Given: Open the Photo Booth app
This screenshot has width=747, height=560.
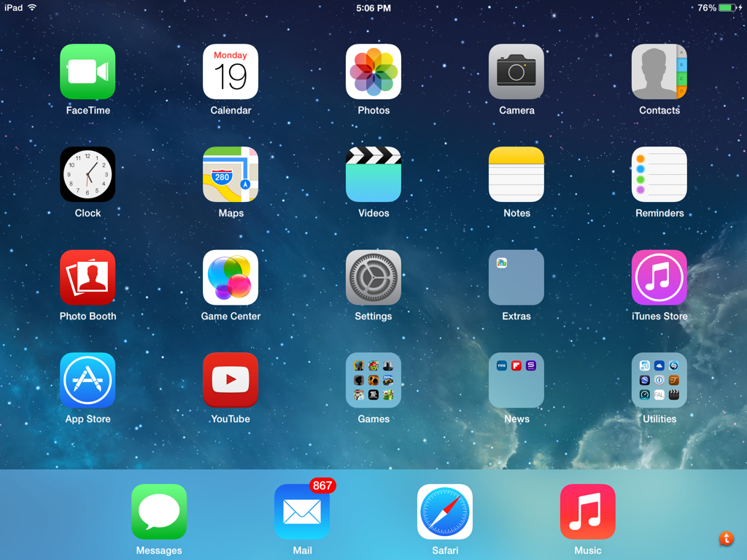Looking at the screenshot, I should (x=88, y=277).
